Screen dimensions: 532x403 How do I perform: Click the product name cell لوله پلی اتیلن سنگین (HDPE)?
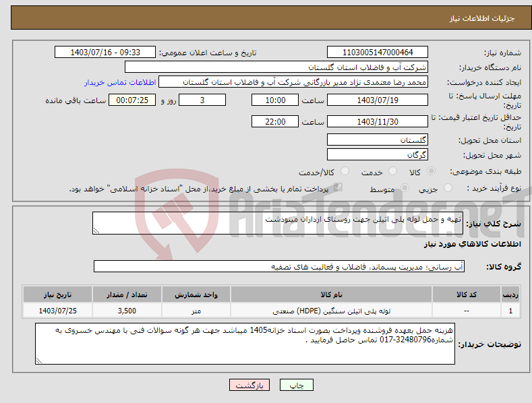pyautogui.click(x=331, y=311)
